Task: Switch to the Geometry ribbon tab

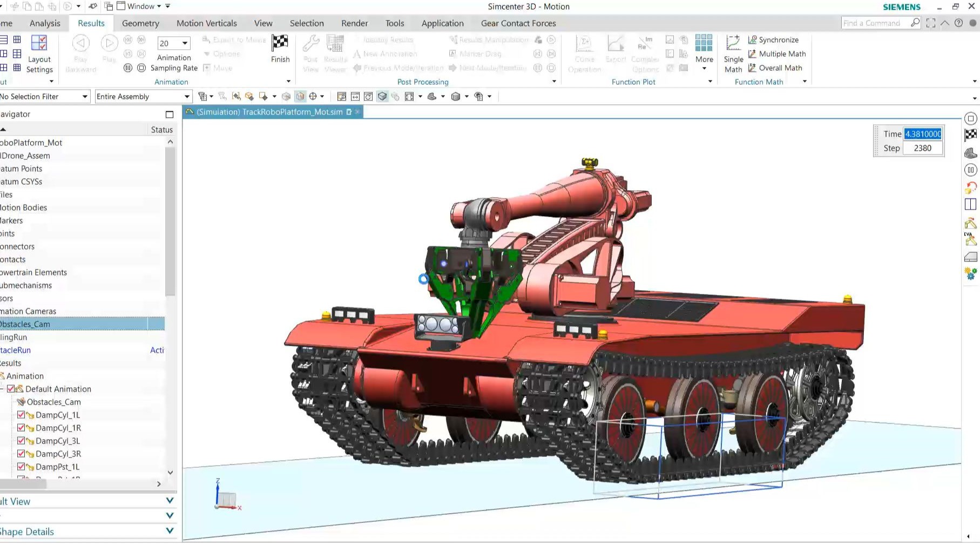Action: [140, 23]
